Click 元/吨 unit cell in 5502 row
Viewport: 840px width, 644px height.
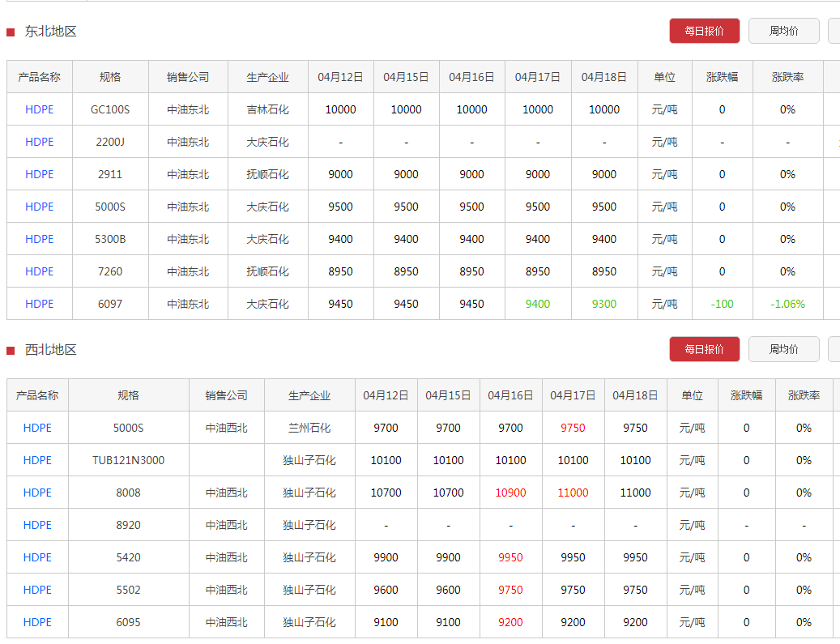(x=692, y=590)
